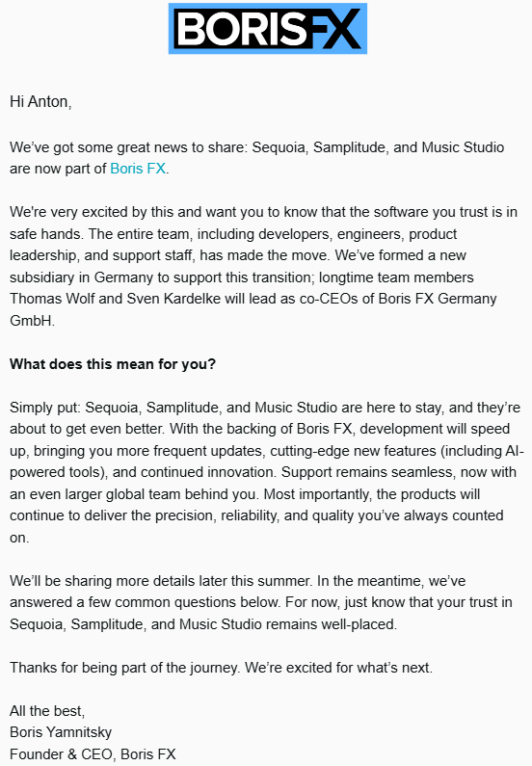The height and width of the screenshot is (766, 532).
Task: Click the lone word "on." ending the paragraph
Action: click(19, 538)
